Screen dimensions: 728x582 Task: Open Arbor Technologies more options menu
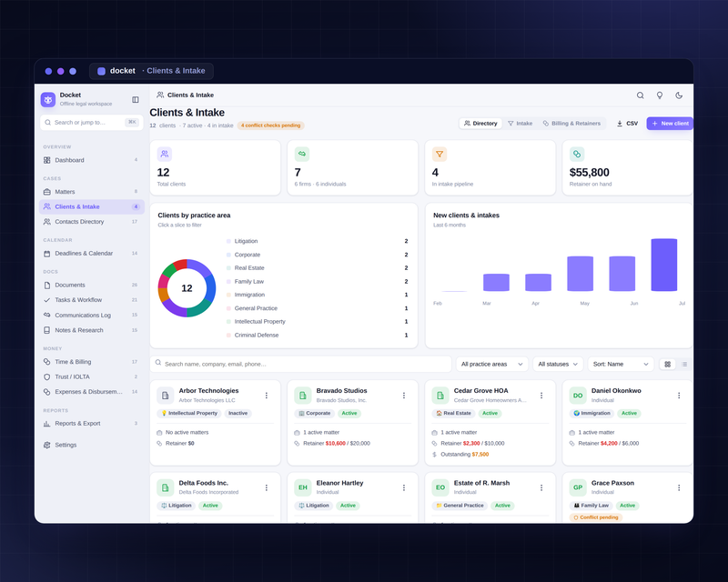266,396
